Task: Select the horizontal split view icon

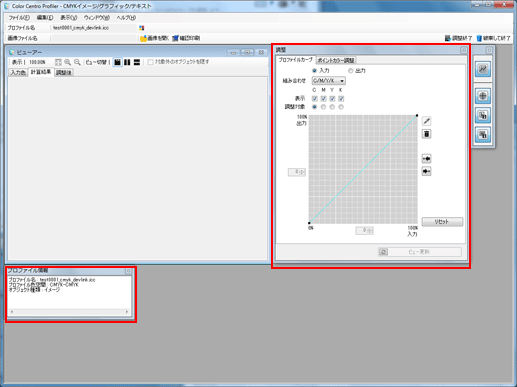Action: pyautogui.click(x=137, y=62)
